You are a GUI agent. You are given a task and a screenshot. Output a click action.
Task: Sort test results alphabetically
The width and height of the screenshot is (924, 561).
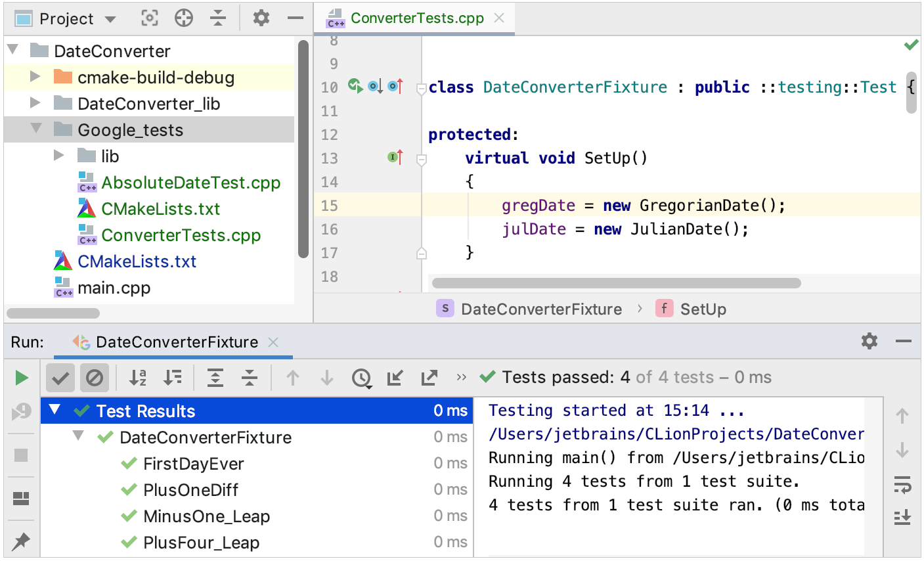click(x=138, y=378)
